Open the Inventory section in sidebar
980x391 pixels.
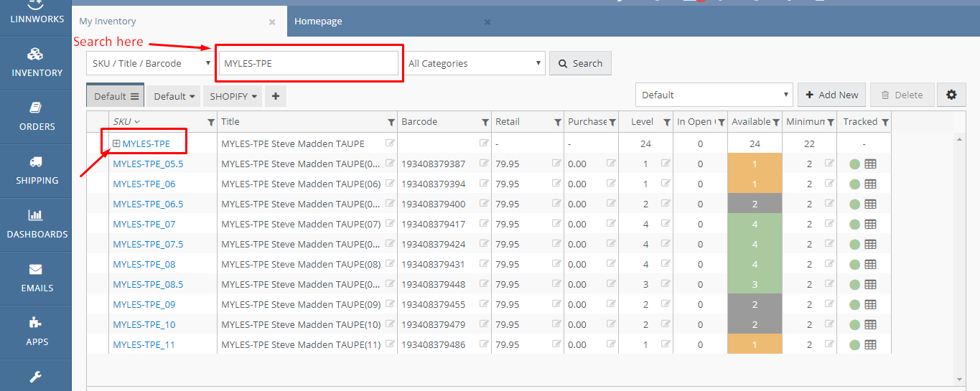(x=36, y=63)
